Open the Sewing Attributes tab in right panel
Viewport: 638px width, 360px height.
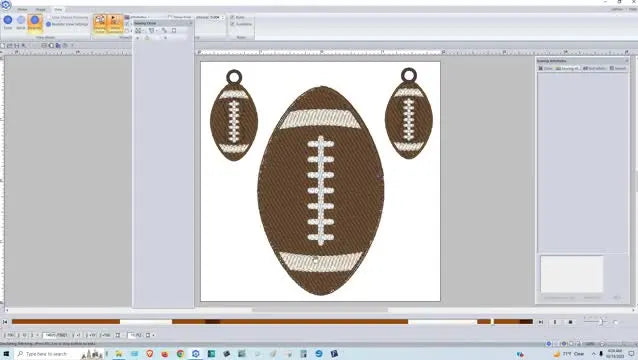[x=568, y=68]
